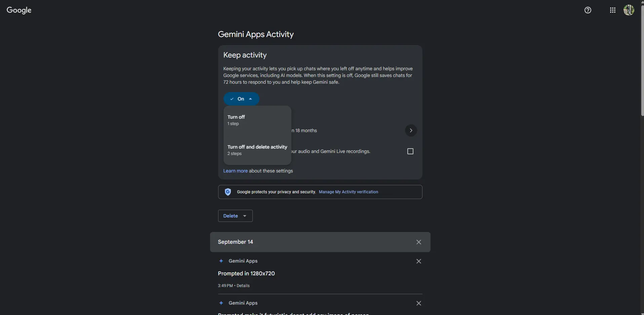Click the first 'Gemini Apps' label

pos(243,261)
